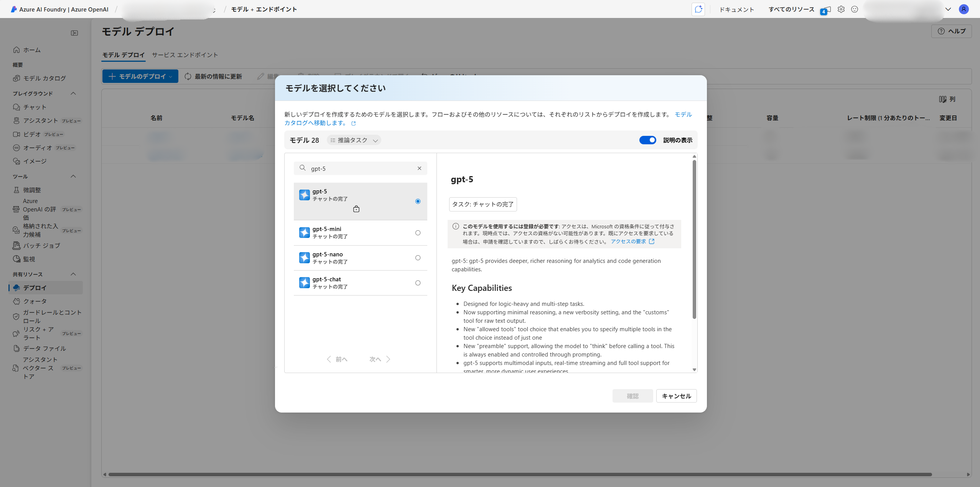Viewport: 980px width, 487px height.
Task: Click the モデル + エンドポイント breadcrumb
Action: click(264, 9)
